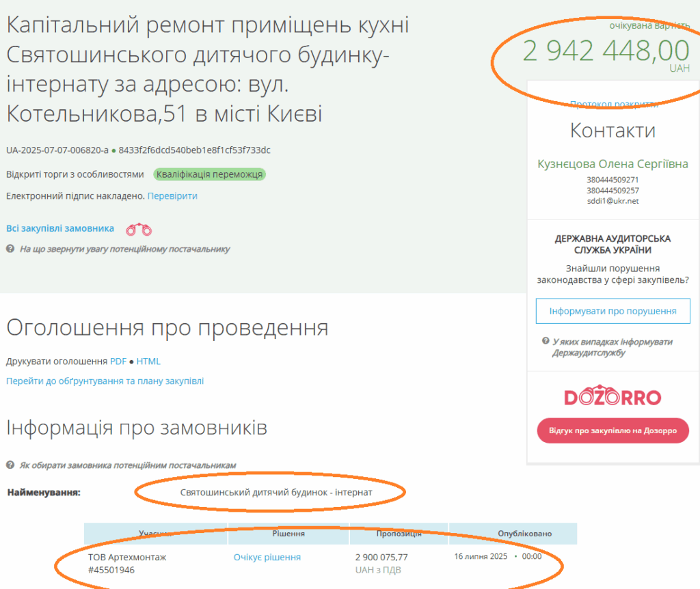Open the HTML version of announcement
The image size is (700, 589).
(x=148, y=361)
